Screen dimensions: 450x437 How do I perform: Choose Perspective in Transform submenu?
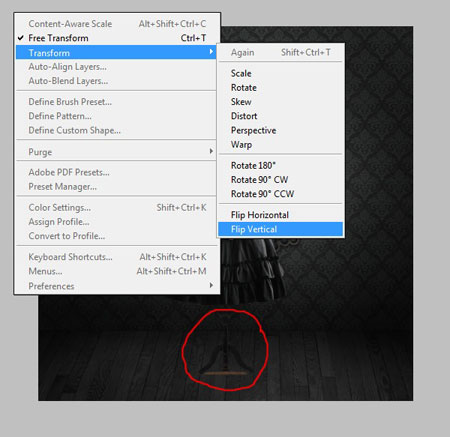(280, 130)
